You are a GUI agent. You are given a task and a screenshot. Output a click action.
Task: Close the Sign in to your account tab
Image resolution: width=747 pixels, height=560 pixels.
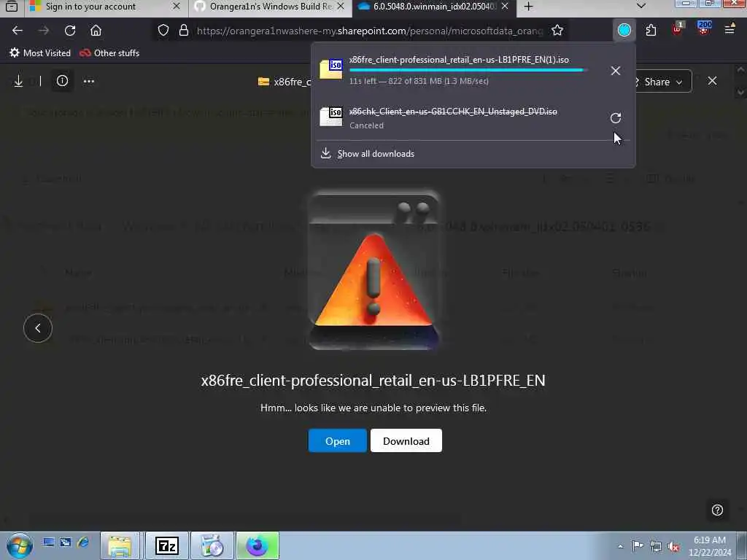coord(177,7)
